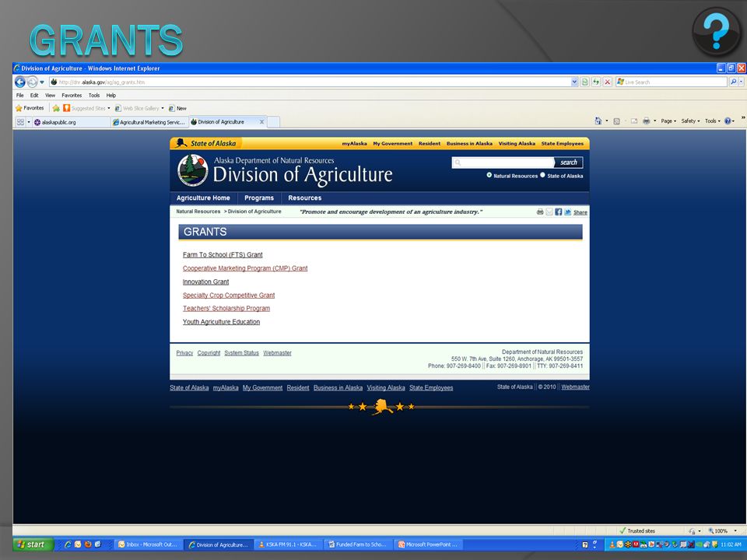This screenshot has width=747, height=560.
Task: Click the blue question mark help icon
Action: point(716,31)
